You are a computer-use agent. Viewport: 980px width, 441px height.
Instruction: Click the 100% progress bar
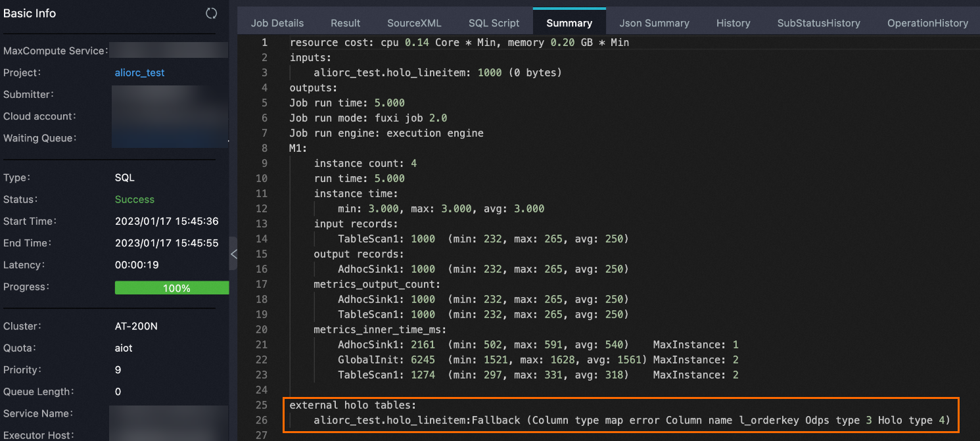click(172, 288)
